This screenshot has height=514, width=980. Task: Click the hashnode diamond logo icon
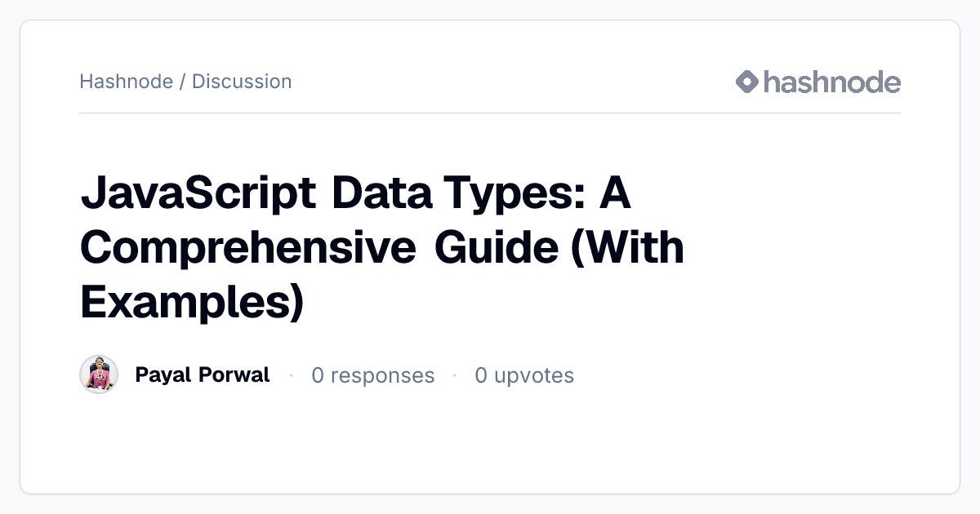point(747,82)
